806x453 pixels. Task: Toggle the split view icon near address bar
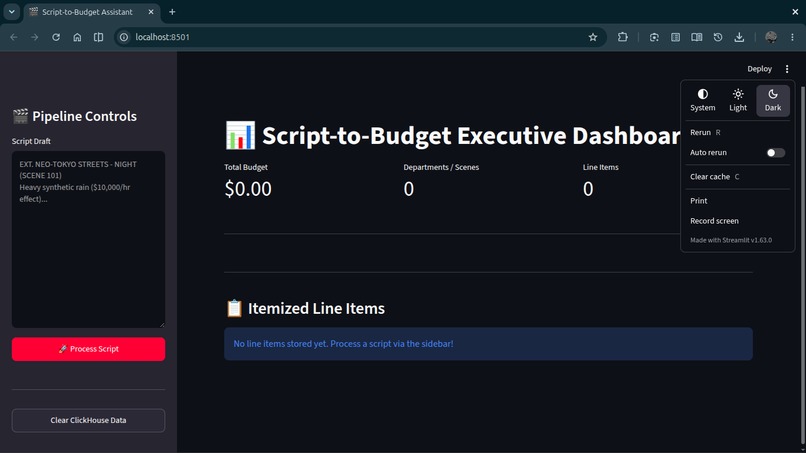[98, 37]
